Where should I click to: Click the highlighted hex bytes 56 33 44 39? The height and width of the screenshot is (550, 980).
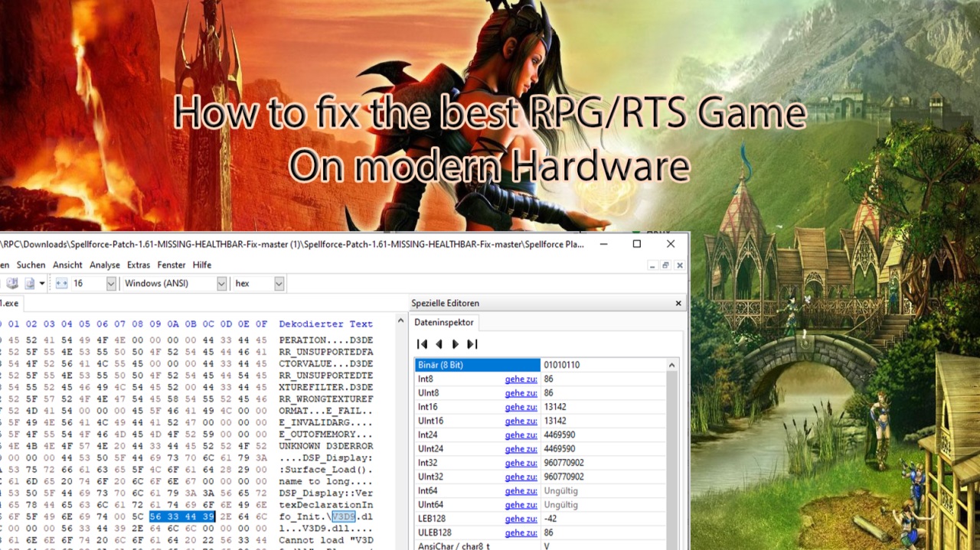[x=182, y=517]
